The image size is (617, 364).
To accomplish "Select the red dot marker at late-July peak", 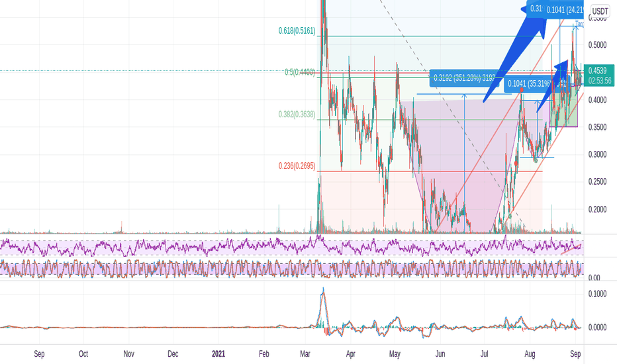I will click(522, 90).
